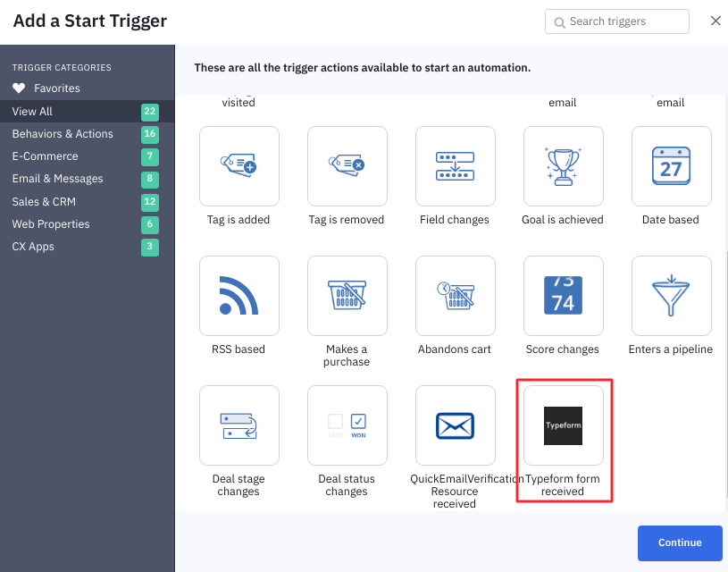This screenshot has width=728, height=572.
Task: Click the 'Tag is added' label
Action: tap(238, 220)
